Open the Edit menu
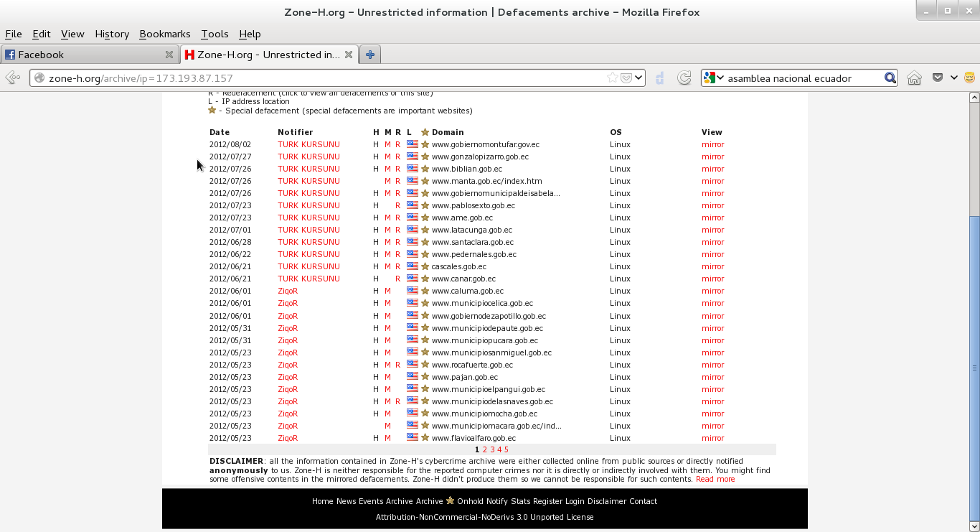The image size is (980, 532). pyautogui.click(x=42, y=34)
